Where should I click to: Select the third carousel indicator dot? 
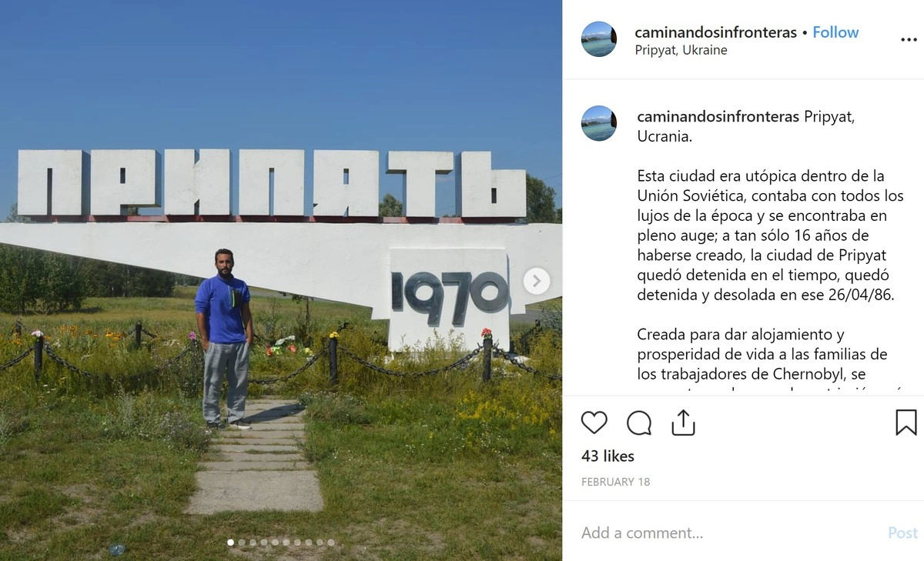point(253,543)
